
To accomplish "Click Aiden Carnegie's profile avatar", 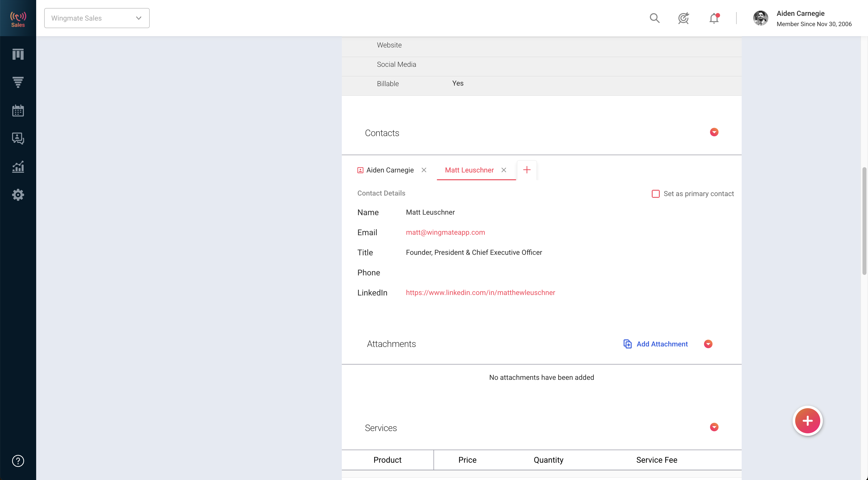I will pos(761,18).
